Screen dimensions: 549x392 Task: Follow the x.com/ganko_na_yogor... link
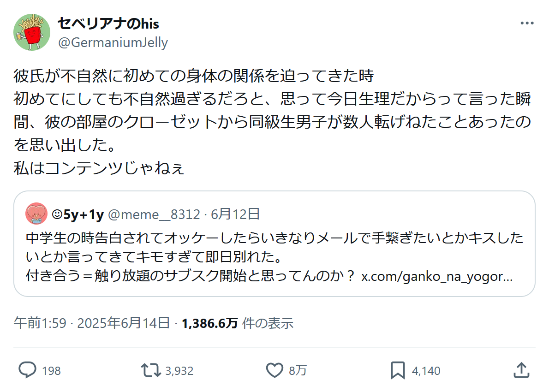pos(436,276)
